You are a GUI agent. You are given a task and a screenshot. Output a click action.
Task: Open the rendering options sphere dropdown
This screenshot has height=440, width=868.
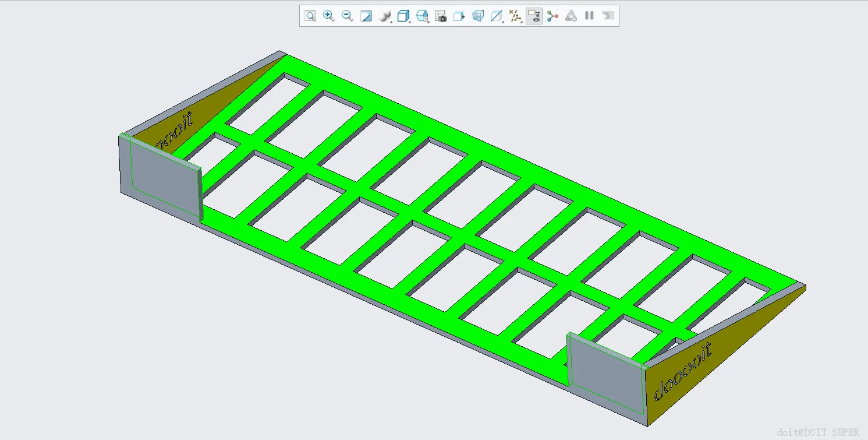pos(385,16)
